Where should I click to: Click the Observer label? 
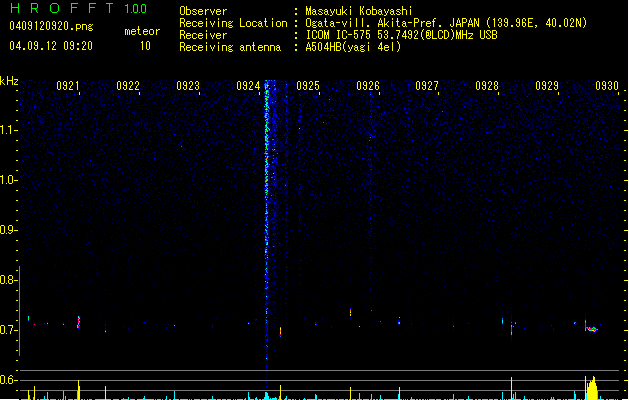[x=203, y=11]
